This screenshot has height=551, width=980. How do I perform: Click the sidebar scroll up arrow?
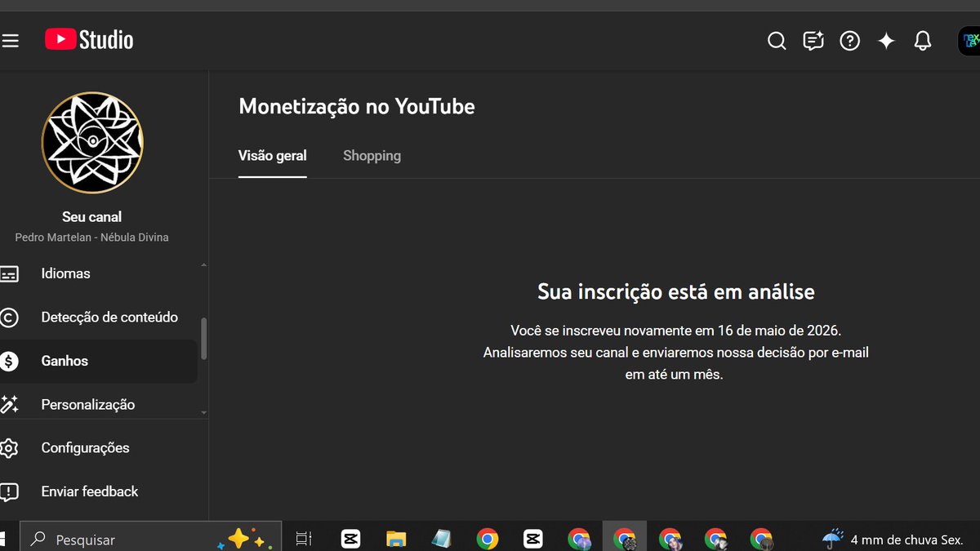coord(203,264)
